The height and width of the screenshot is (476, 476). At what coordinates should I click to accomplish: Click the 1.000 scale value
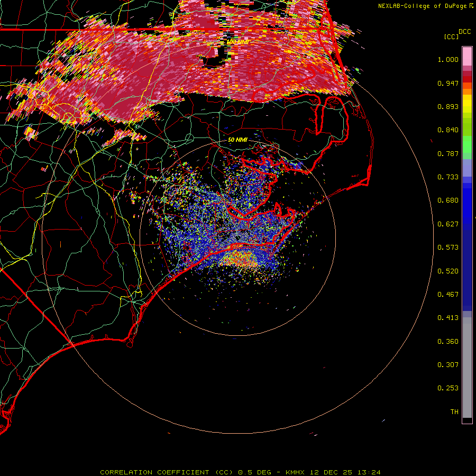coord(448,59)
